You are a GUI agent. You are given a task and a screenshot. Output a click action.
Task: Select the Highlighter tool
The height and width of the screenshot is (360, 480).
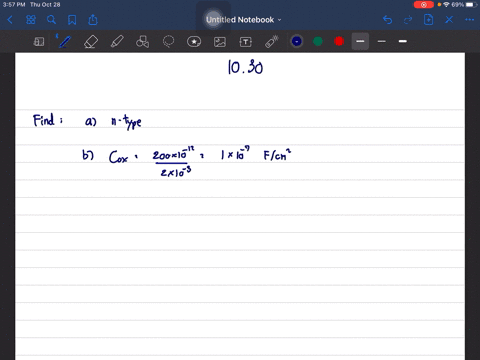pos(117,42)
